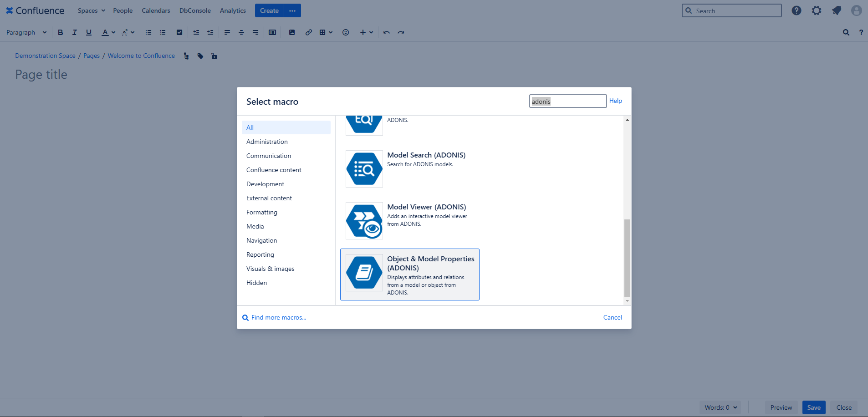This screenshot has width=868, height=417.
Task: Open Confluence notifications bell
Action: click(x=837, y=10)
